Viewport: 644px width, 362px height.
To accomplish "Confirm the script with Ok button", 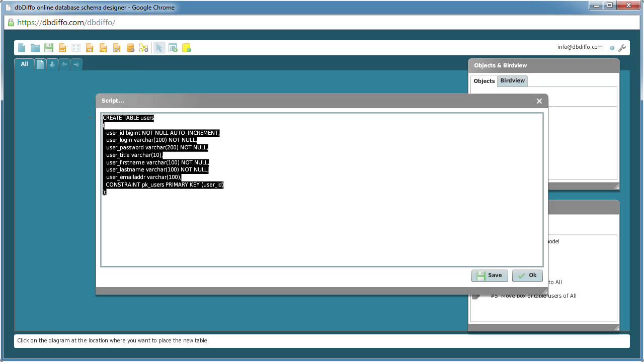I will (x=527, y=276).
